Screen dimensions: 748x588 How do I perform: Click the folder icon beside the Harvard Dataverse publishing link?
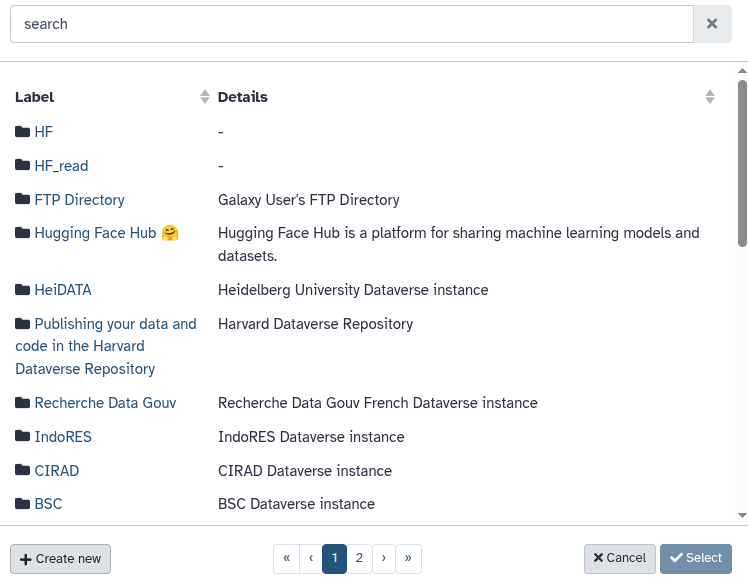click(22, 324)
